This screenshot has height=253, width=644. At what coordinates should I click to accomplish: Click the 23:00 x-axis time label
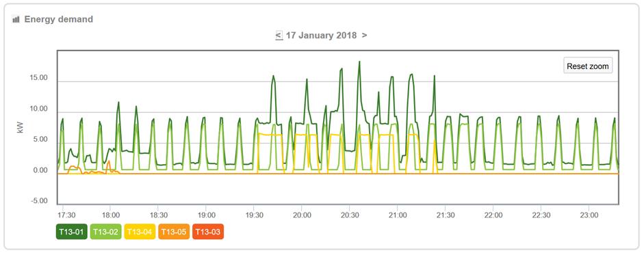[x=589, y=215]
